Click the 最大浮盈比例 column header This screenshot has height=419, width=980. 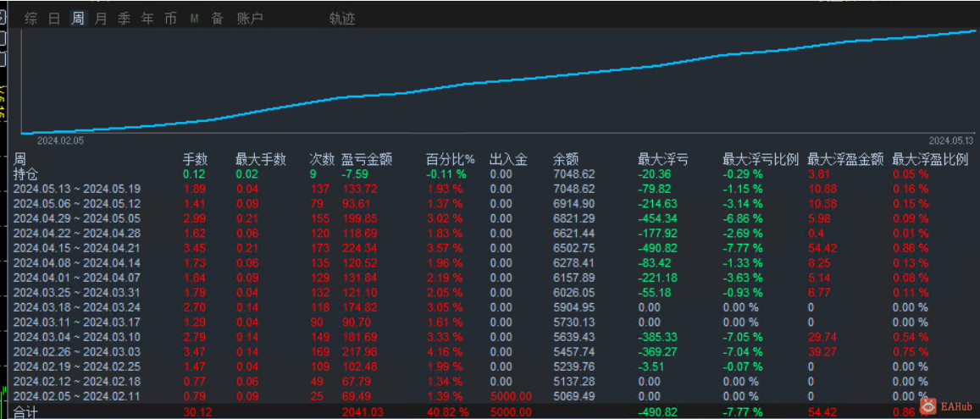[x=930, y=160]
